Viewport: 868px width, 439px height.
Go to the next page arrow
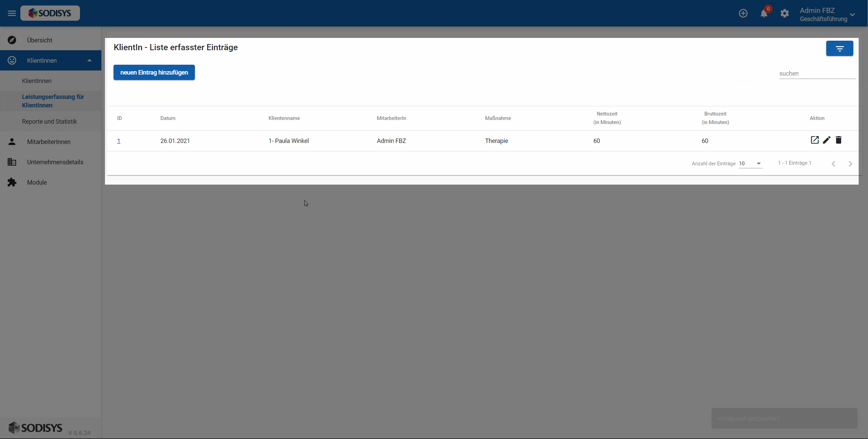tap(850, 164)
